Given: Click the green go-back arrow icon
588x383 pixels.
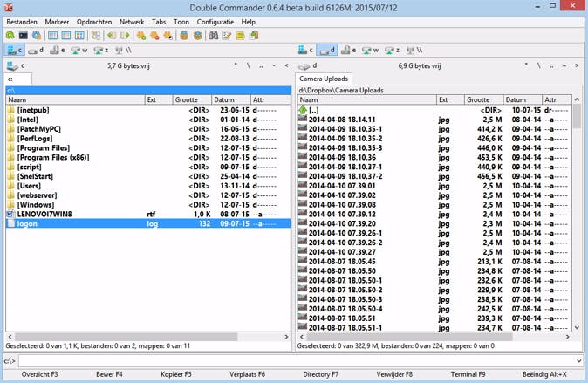Looking at the screenshot, I should click(111, 36).
